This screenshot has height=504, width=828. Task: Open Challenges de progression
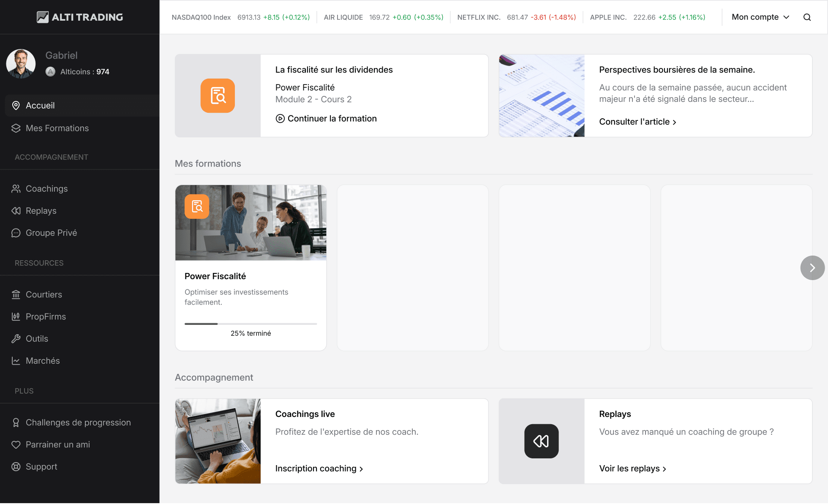click(x=82, y=422)
